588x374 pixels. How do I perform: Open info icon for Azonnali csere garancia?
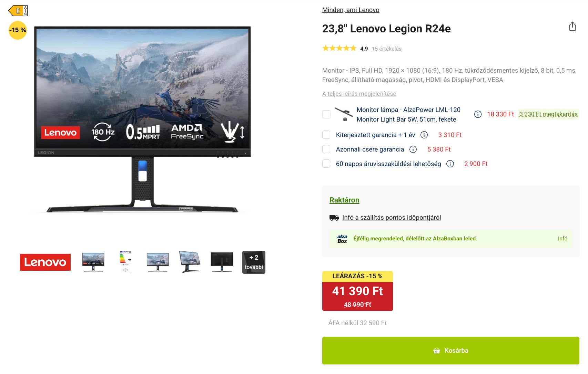point(413,149)
